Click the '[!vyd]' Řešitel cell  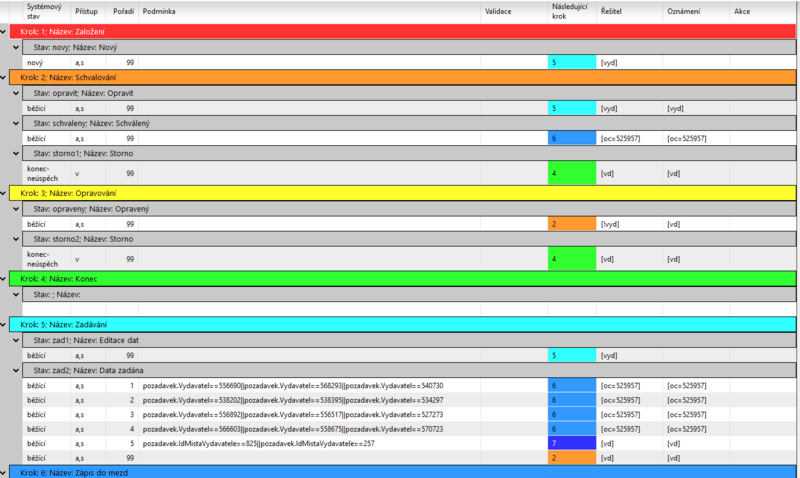point(630,224)
